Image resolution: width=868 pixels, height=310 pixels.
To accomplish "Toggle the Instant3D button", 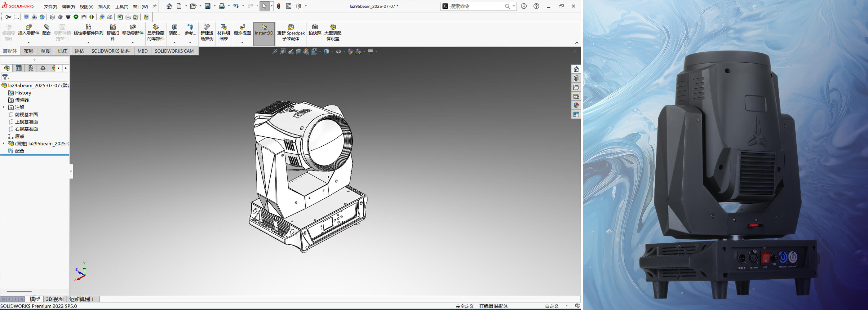I will 264,32.
